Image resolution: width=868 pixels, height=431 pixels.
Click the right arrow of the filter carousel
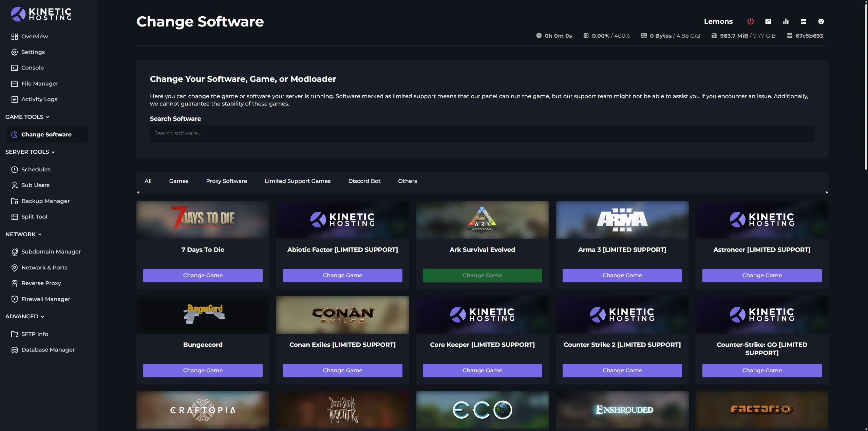(827, 192)
